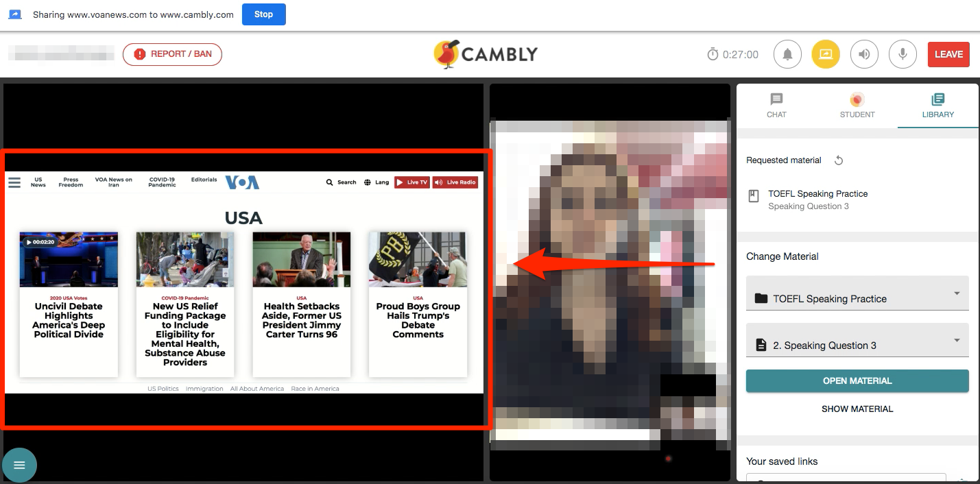This screenshot has height=484, width=980.
Task: Click the 2020 USA Votes category label
Action: click(x=69, y=298)
